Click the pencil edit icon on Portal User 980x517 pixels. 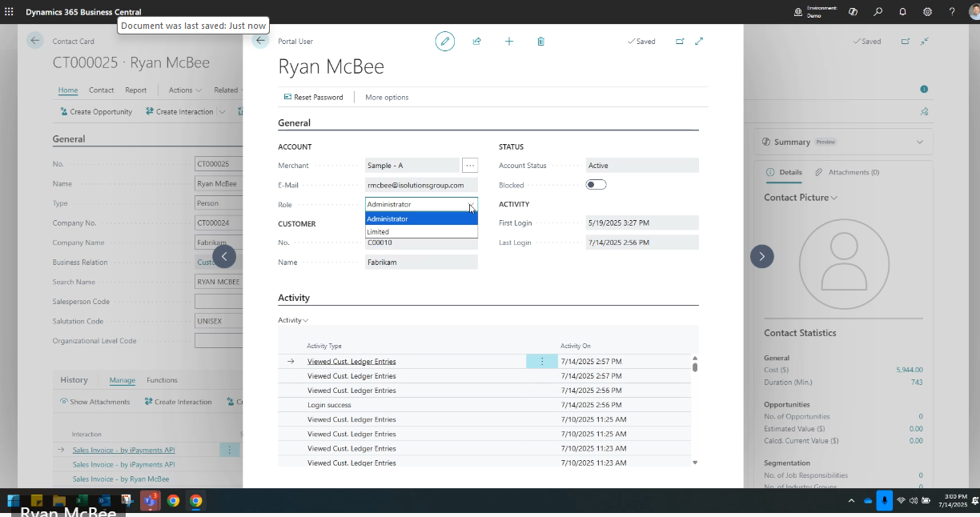click(444, 42)
